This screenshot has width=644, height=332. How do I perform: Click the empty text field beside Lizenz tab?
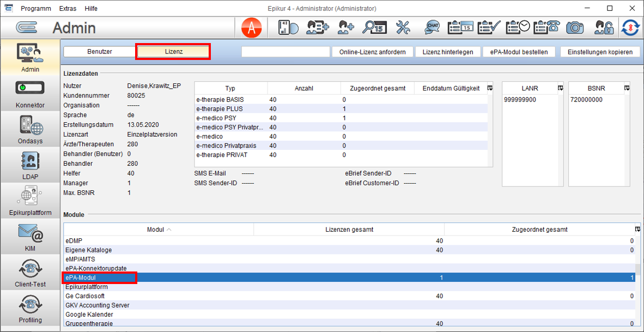tap(286, 52)
